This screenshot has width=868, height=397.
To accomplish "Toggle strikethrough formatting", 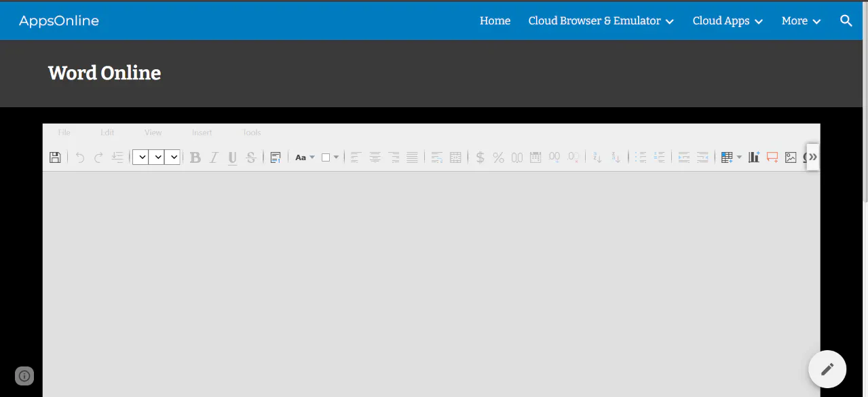I will pos(251,157).
